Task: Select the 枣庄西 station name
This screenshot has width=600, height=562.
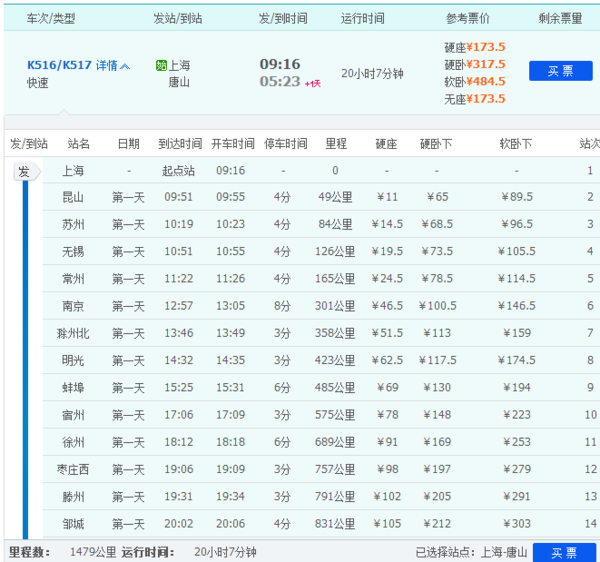Action: point(73,469)
